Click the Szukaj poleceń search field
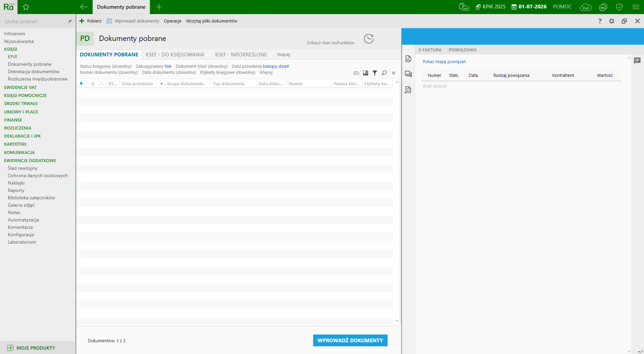 click(34, 21)
